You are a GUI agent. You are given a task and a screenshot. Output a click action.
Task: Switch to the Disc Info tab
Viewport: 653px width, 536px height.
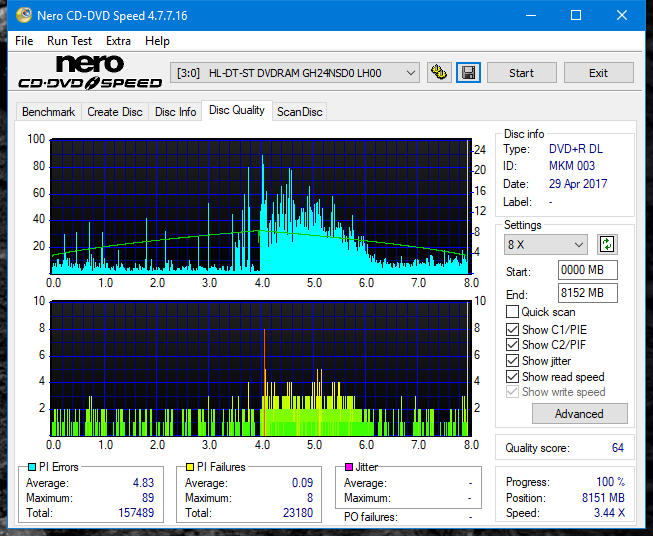175,112
